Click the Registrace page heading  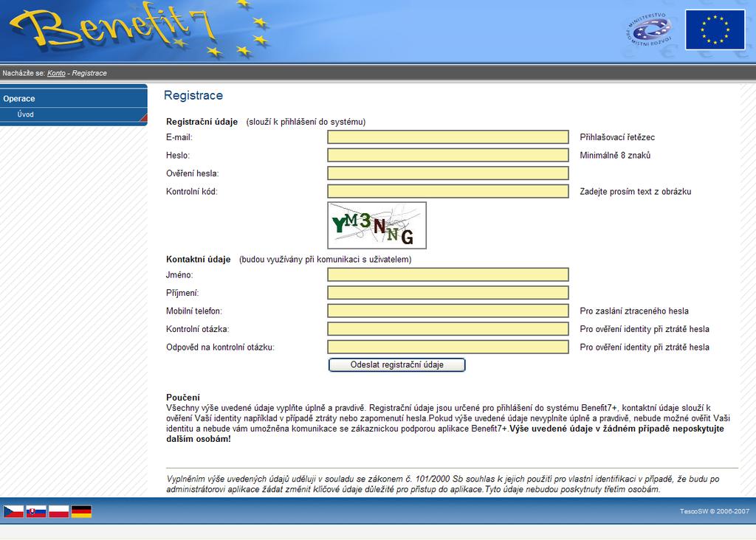(193, 95)
